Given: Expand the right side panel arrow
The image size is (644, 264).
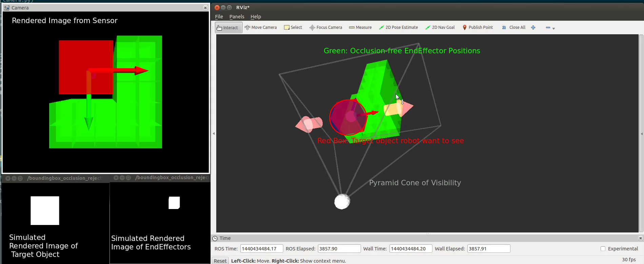Looking at the screenshot, I should coord(642,134).
